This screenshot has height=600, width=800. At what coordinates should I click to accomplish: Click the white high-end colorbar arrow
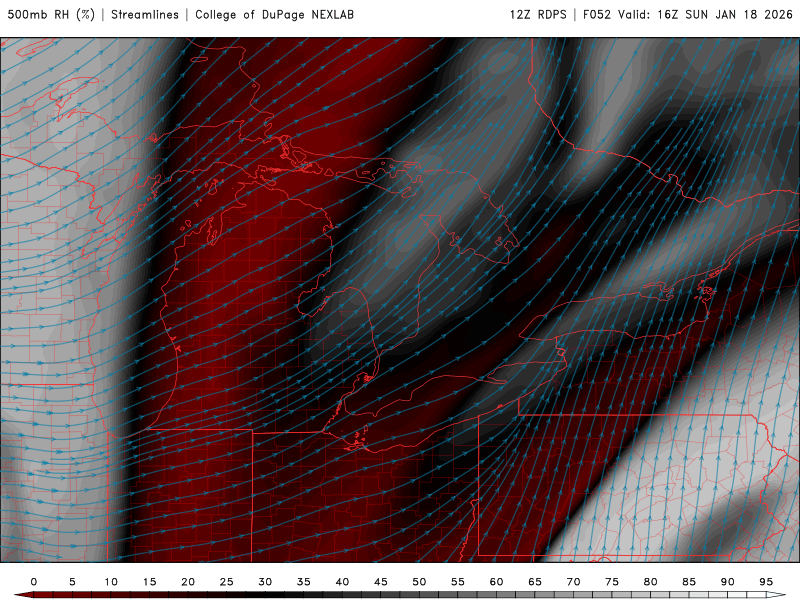click(776, 595)
